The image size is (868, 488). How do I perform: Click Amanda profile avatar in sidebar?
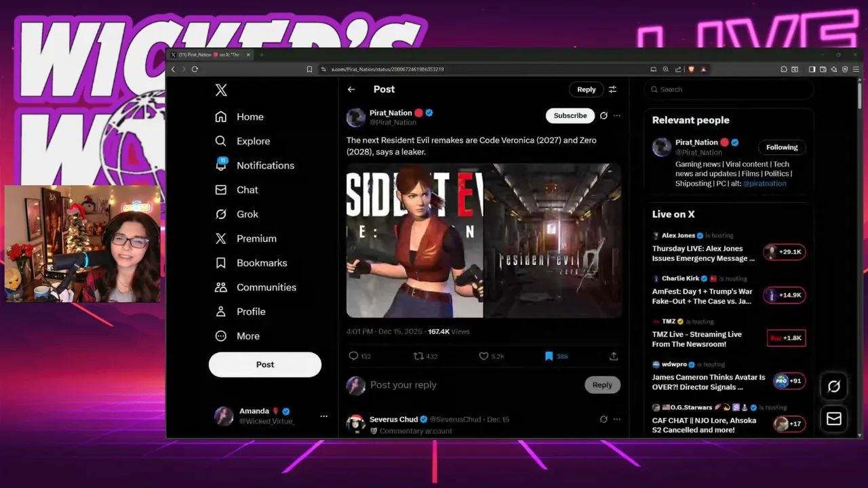pyautogui.click(x=224, y=416)
